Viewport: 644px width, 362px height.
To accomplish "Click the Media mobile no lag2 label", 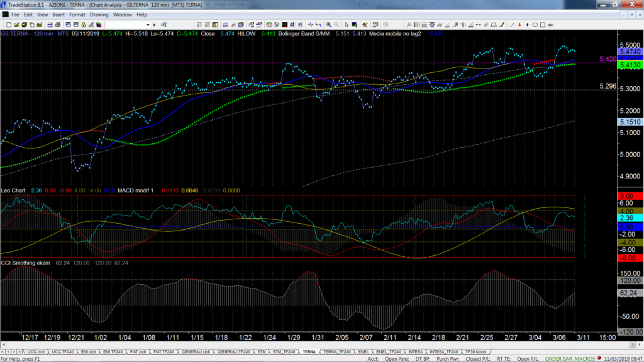I will coord(395,34).
